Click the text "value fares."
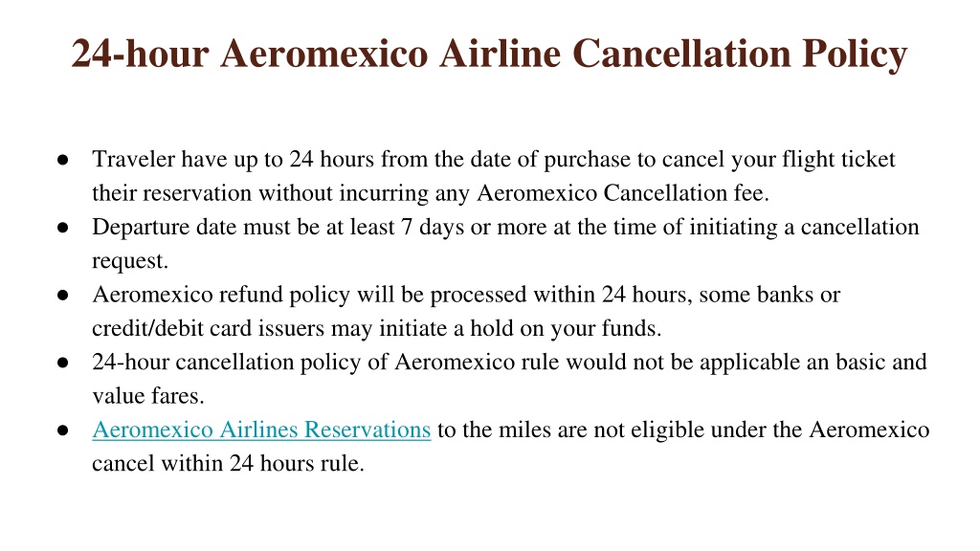Viewport: 980px width, 551px height. pyautogui.click(x=148, y=395)
